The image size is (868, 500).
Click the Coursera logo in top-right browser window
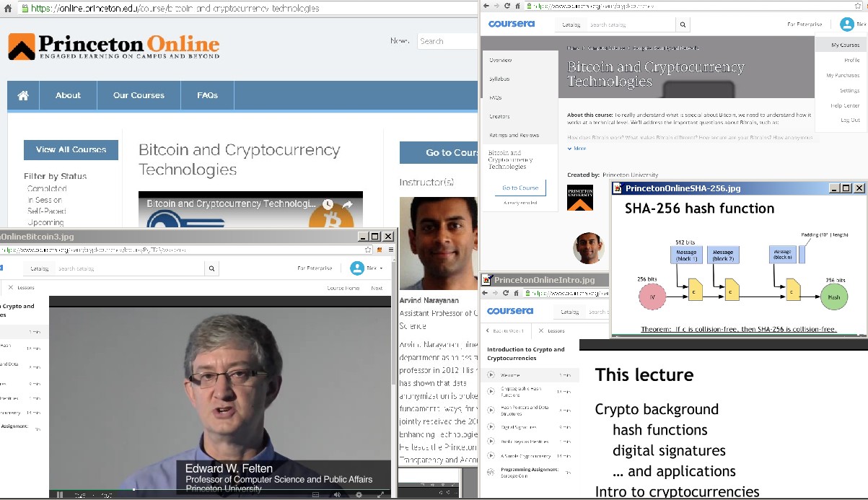coord(511,24)
